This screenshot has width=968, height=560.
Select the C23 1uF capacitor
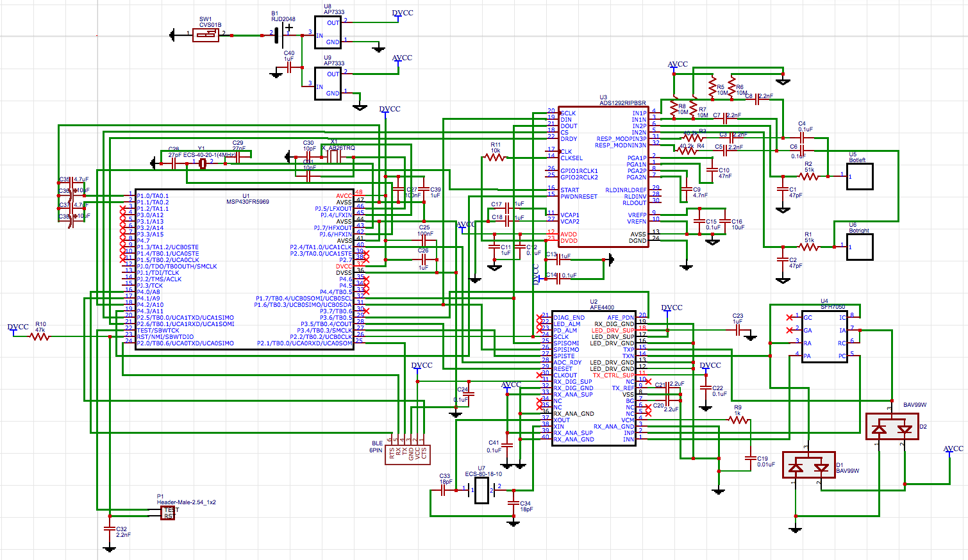[x=738, y=330]
